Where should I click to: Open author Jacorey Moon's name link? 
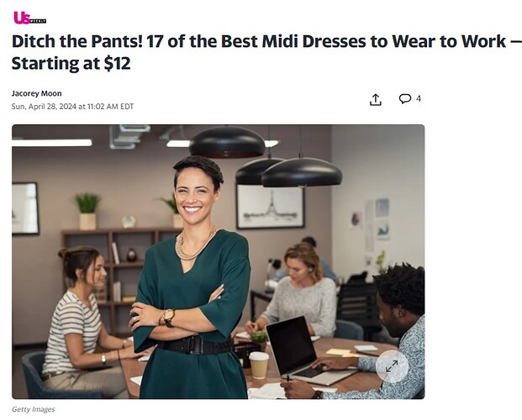37,93
